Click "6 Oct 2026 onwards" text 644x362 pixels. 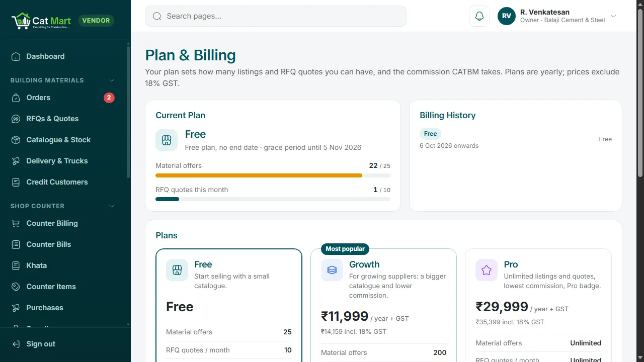pos(449,146)
